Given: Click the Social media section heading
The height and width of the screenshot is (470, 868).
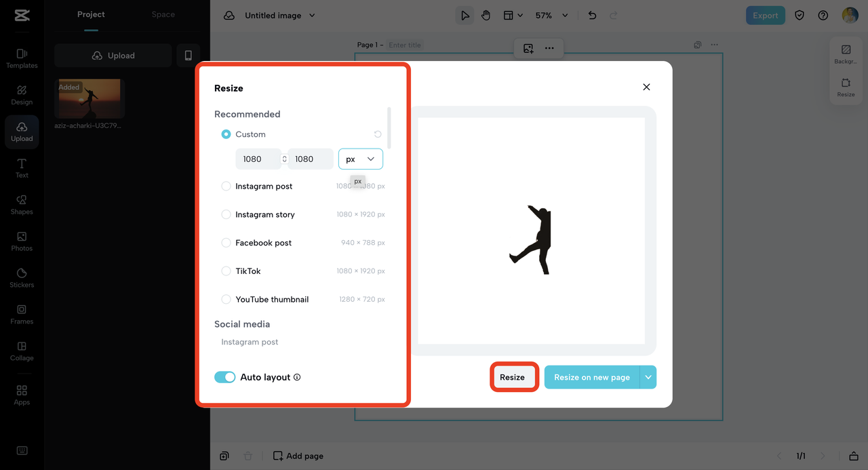Looking at the screenshot, I should click(242, 324).
